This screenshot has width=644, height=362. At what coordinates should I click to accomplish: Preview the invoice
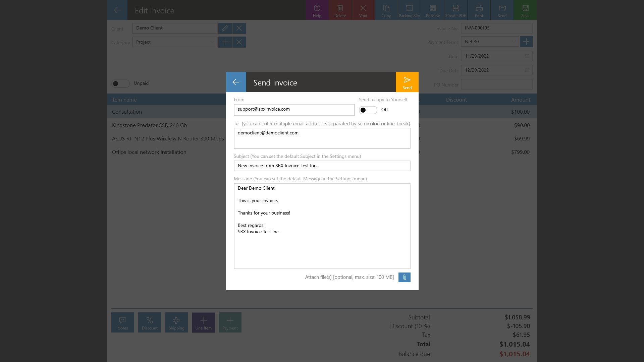pyautogui.click(x=432, y=10)
